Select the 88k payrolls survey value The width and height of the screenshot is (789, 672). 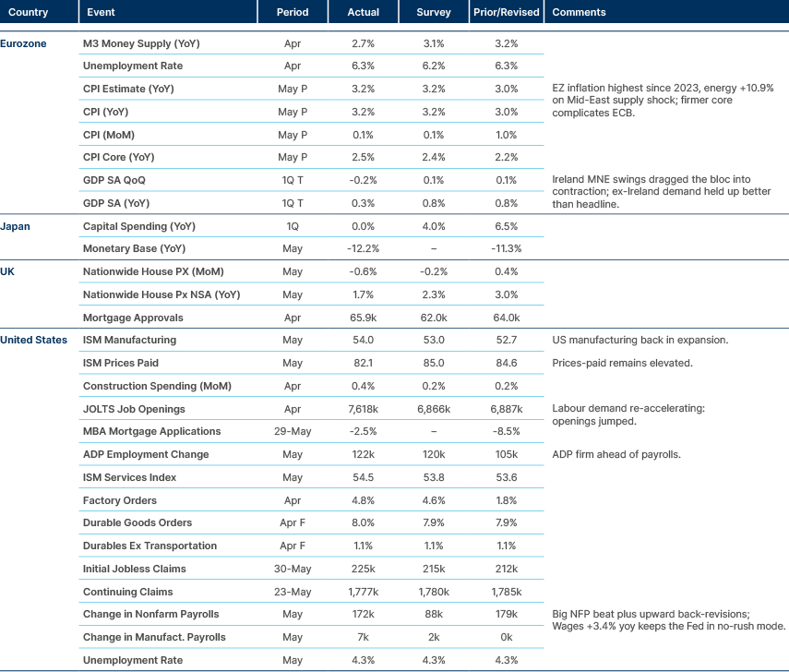point(433,614)
